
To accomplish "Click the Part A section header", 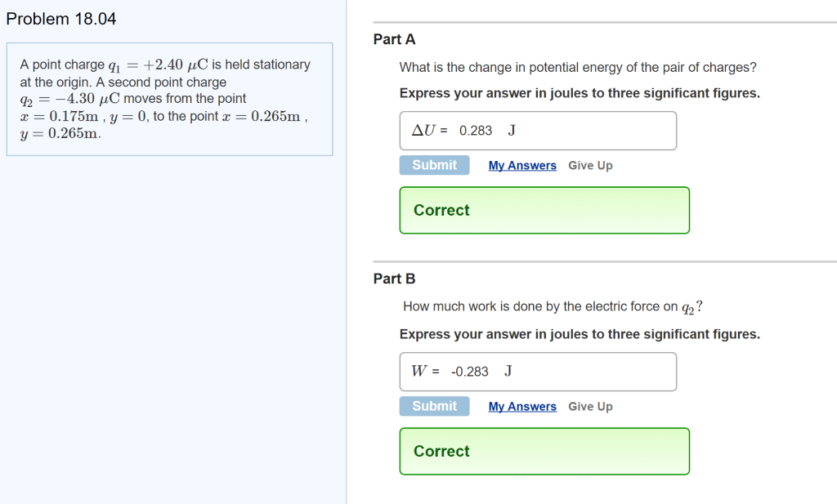I will coord(394,39).
